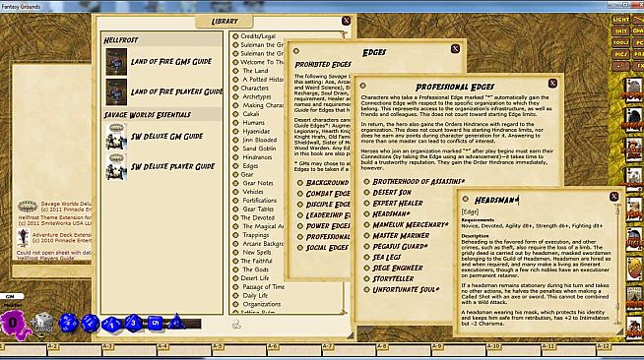This screenshot has height=360, width=644.
Task: Open Organizations library entry
Action: (262, 304)
